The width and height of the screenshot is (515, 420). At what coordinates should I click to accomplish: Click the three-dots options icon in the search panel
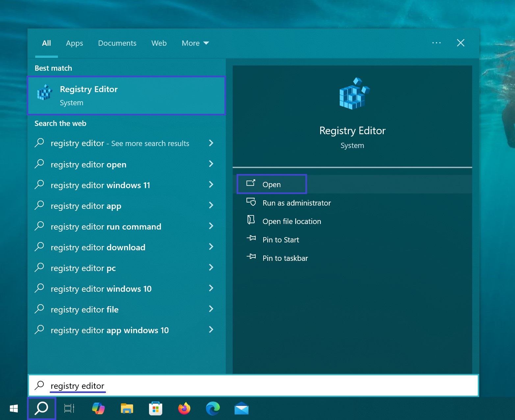[436, 43]
